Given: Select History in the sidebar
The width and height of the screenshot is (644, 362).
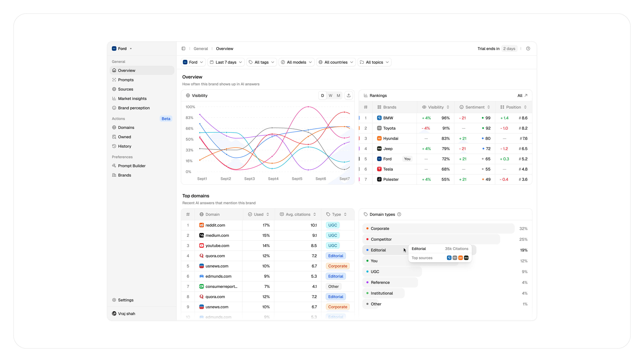Looking at the screenshot, I should pyautogui.click(x=124, y=146).
